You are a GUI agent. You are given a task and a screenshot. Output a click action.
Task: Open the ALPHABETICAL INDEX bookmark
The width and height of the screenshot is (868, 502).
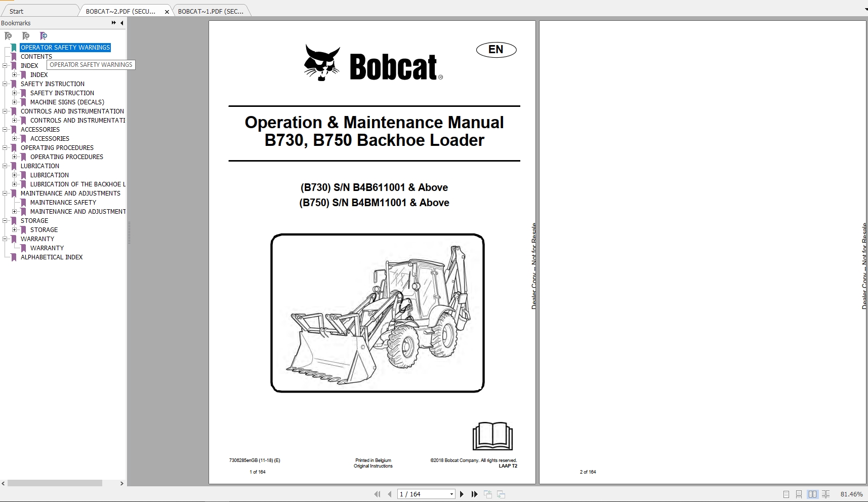[51, 257]
